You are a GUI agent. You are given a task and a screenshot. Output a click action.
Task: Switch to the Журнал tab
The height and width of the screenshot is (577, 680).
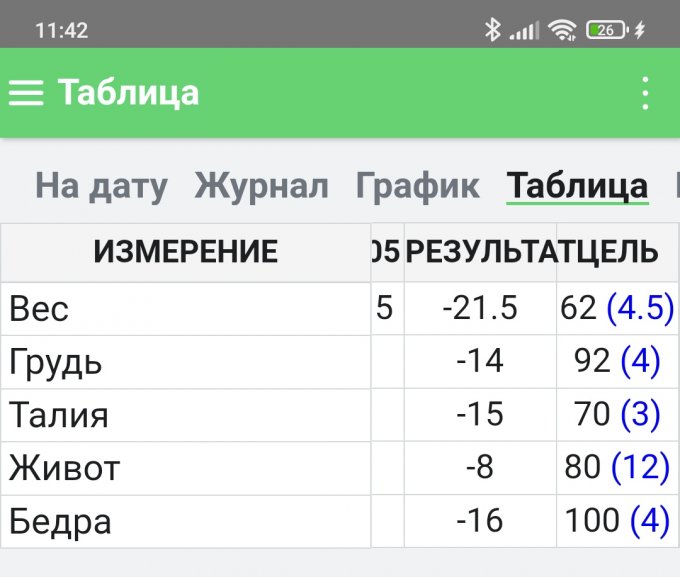point(261,186)
